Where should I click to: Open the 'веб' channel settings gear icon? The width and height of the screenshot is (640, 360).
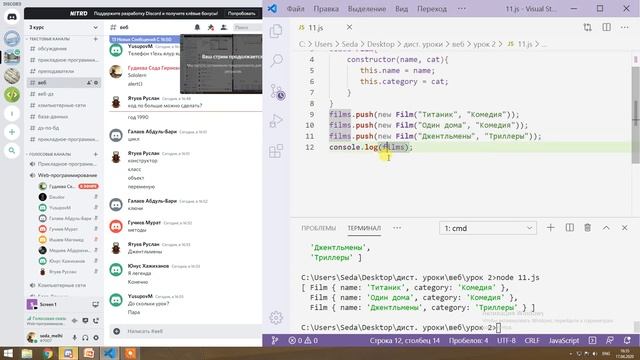click(96, 82)
